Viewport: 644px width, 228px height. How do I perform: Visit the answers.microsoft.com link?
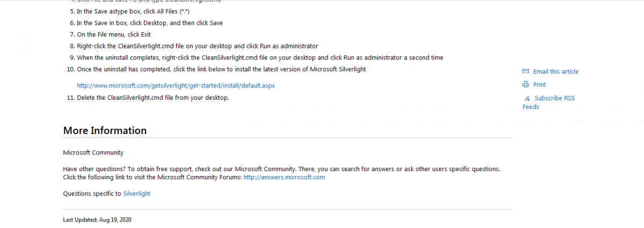(x=284, y=177)
